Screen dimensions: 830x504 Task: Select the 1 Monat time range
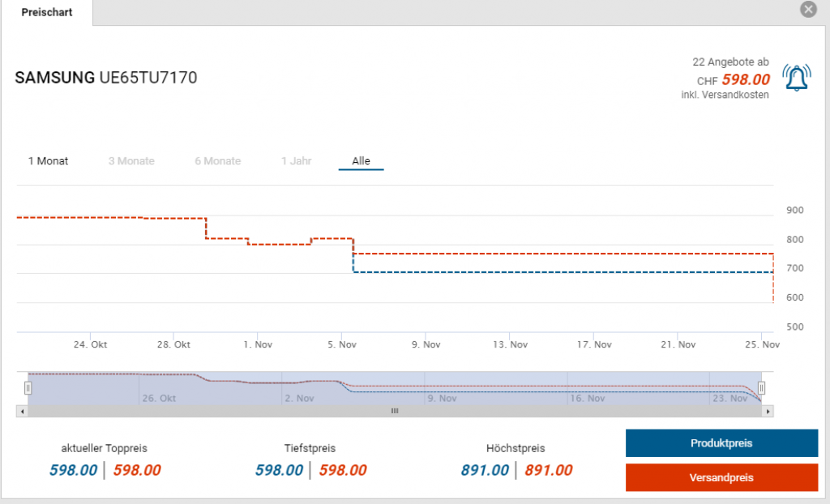coord(49,161)
